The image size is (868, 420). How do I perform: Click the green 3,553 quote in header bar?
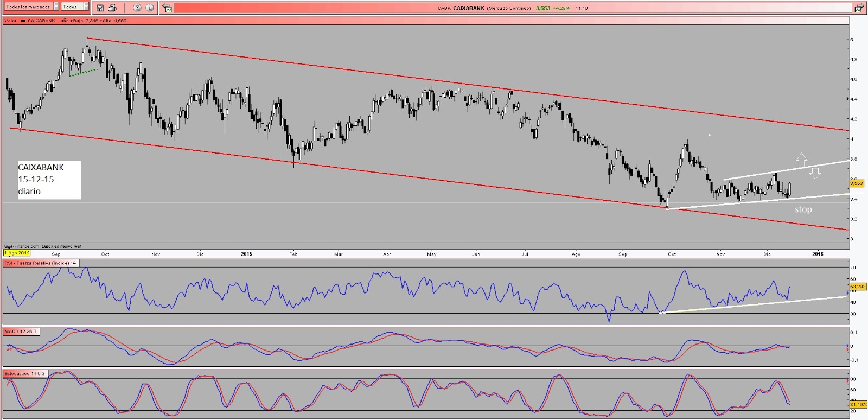tap(542, 8)
